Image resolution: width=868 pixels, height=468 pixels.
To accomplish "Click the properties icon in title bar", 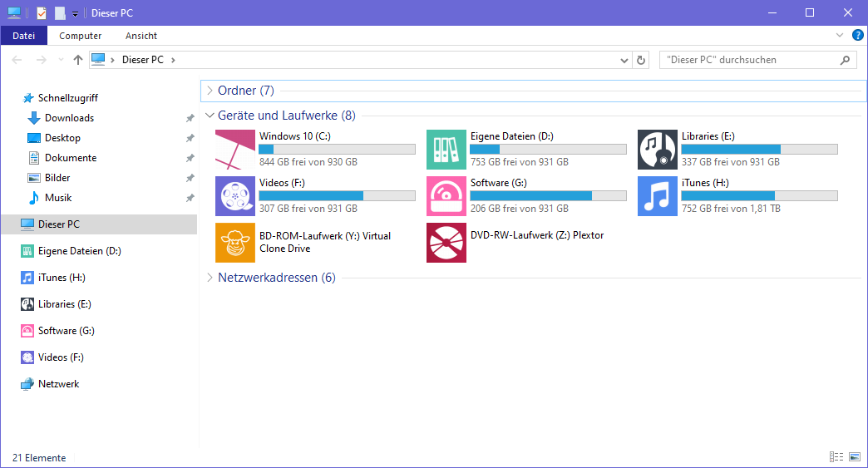I will pyautogui.click(x=41, y=12).
